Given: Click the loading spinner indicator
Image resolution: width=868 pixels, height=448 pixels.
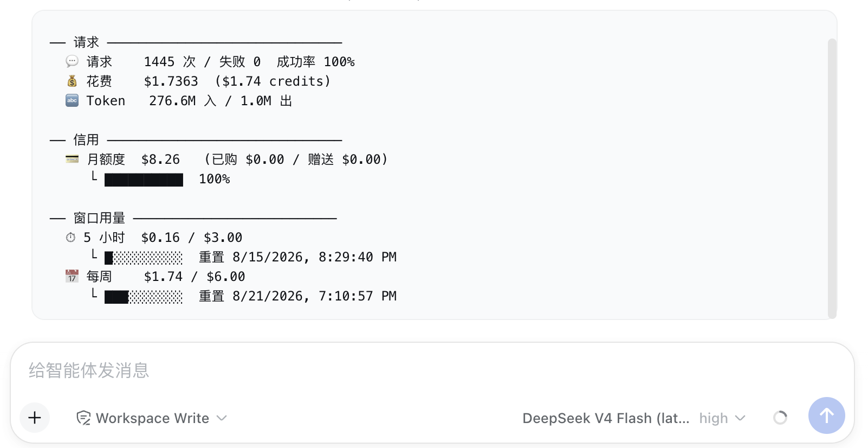Looking at the screenshot, I should point(780,418).
